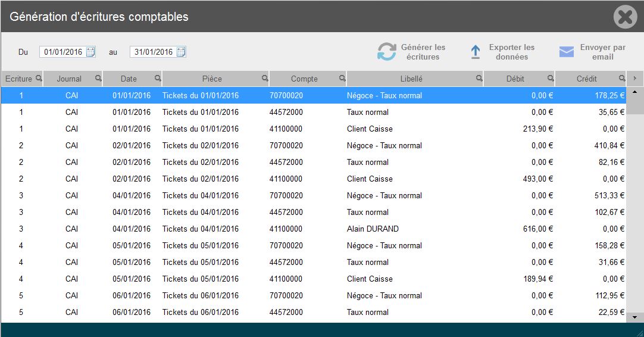
Task: Click the Débit column magnifier icon
Action: click(551, 78)
